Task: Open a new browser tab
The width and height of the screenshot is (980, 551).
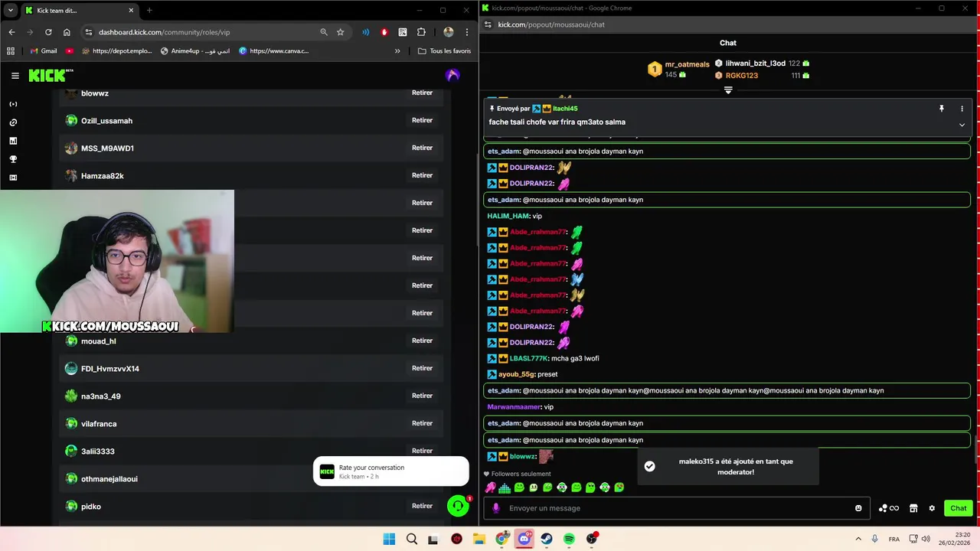Action: tap(149, 11)
